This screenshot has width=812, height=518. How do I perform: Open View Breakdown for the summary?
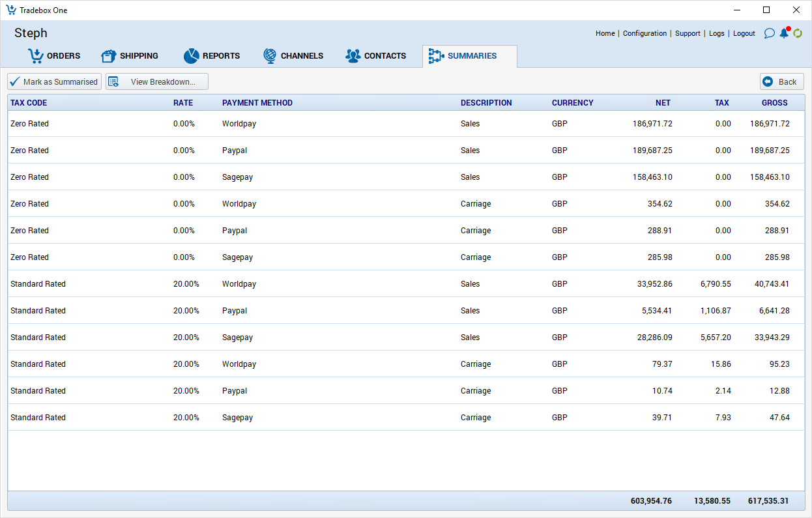pos(157,81)
